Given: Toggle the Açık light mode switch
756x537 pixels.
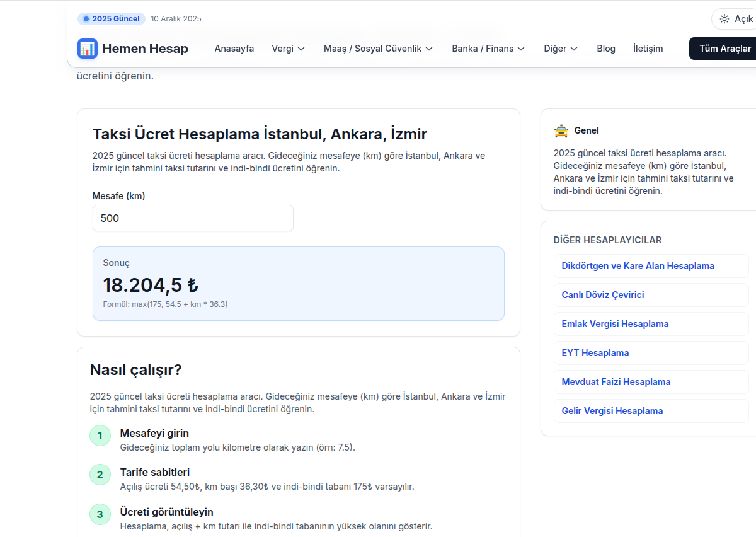Looking at the screenshot, I should point(736,19).
